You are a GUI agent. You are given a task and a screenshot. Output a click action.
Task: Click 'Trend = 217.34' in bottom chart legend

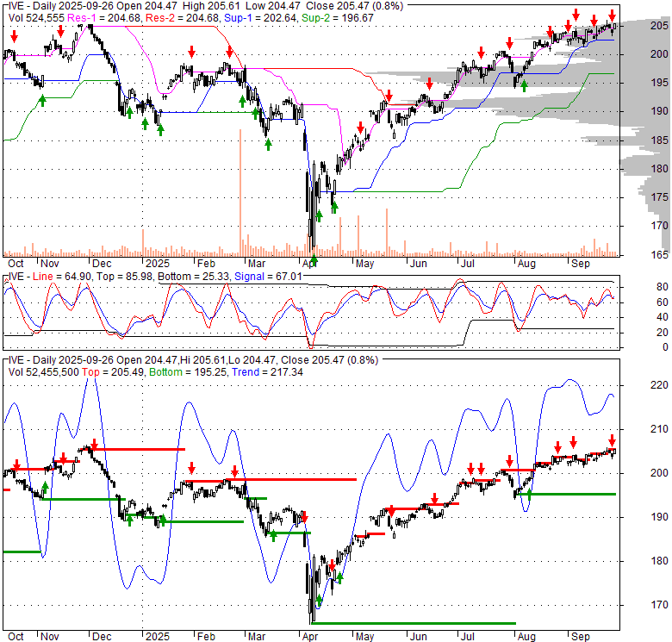[x=267, y=372]
